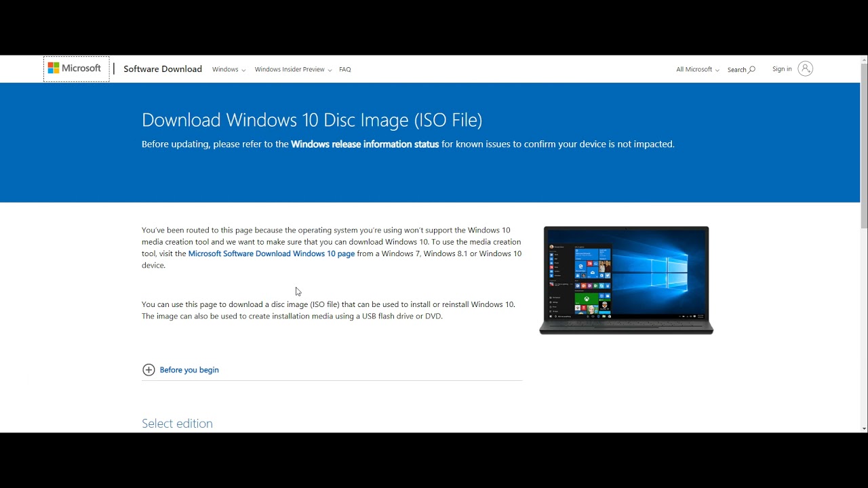This screenshot has height=488, width=868.
Task: Expand the Windows menu
Action: pyautogui.click(x=229, y=69)
